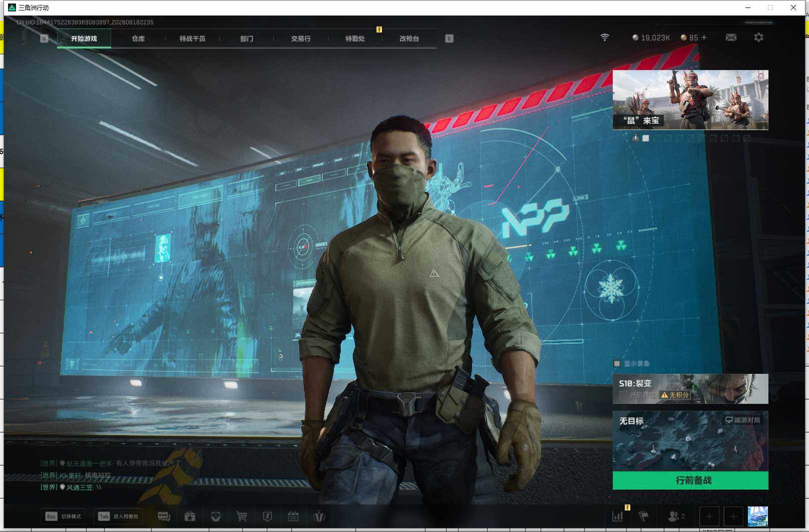Switch to the 交易行 tab
Screen dimensions: 809x532
tap(301, 39)
